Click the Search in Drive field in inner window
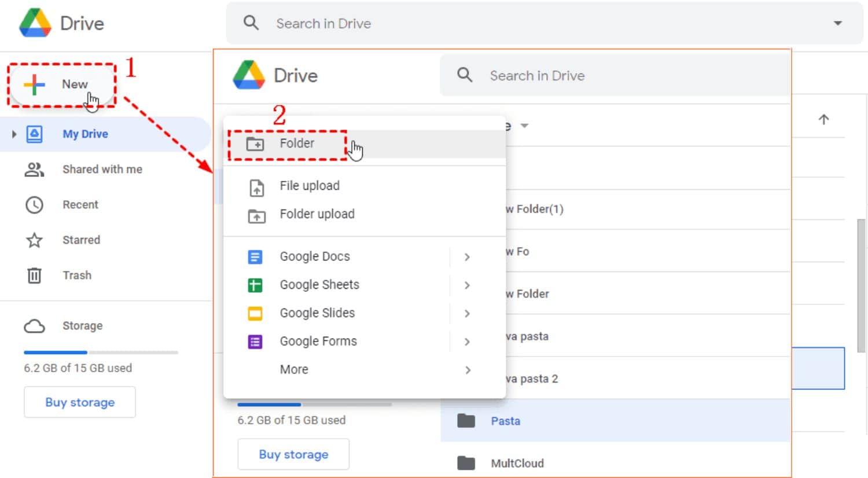The width and height of the screenshot is (868, 478). 615,75
